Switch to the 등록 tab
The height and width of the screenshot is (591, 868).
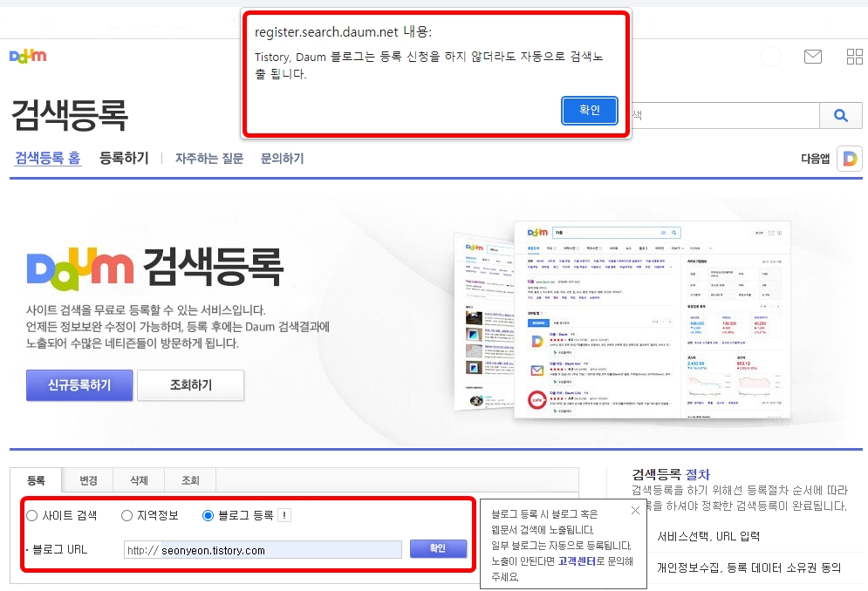coord(36,480)
